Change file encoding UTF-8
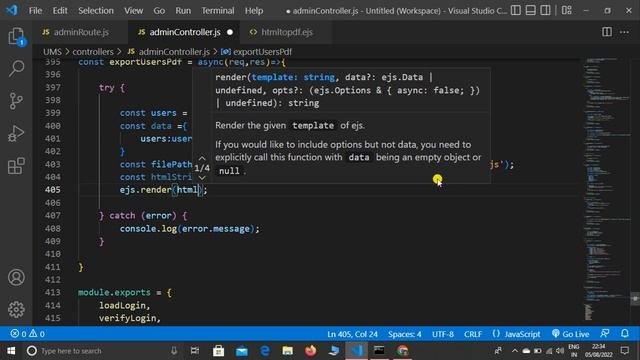The height and width of the screenshot is (360, 640). pos(443,334)
